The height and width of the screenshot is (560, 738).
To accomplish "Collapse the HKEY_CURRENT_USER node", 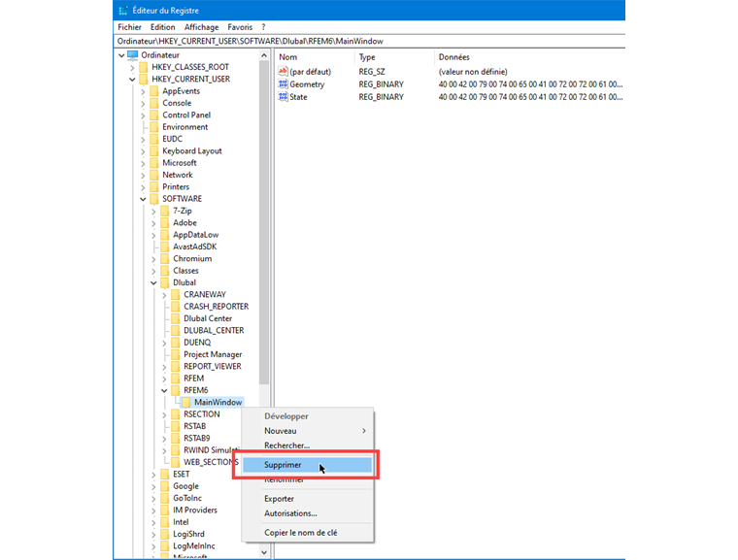I will point(132,80).
